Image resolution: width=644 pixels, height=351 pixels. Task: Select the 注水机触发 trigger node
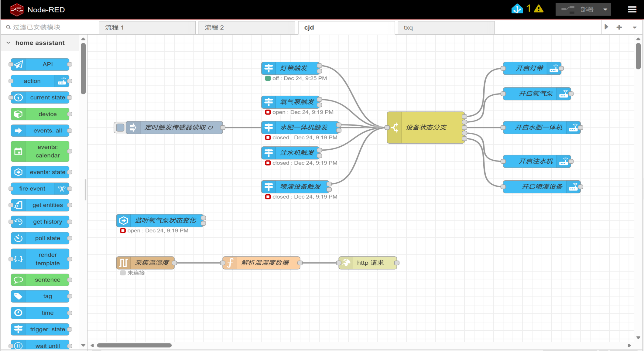coord(290,153)
